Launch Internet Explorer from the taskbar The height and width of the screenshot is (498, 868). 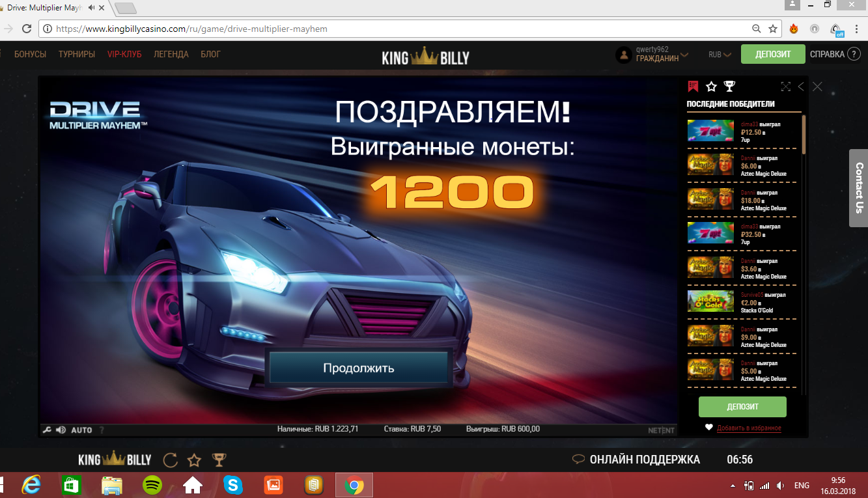click(x=31, y=485)
